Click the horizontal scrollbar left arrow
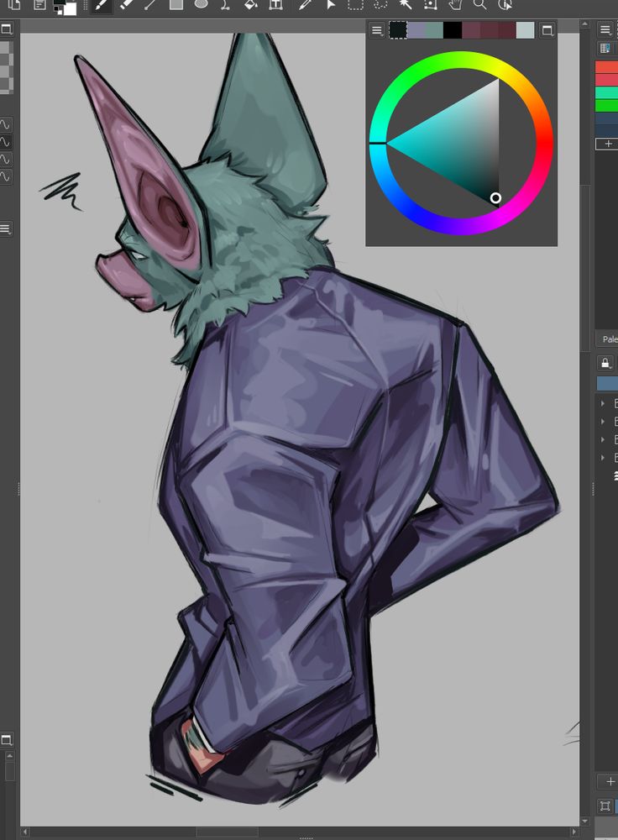618x840 pixels. pos(25,832)
